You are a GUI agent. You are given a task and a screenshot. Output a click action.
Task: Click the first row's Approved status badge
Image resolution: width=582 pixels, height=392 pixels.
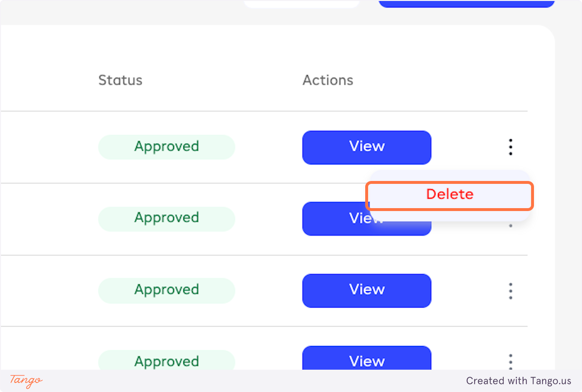coord(166,147)
